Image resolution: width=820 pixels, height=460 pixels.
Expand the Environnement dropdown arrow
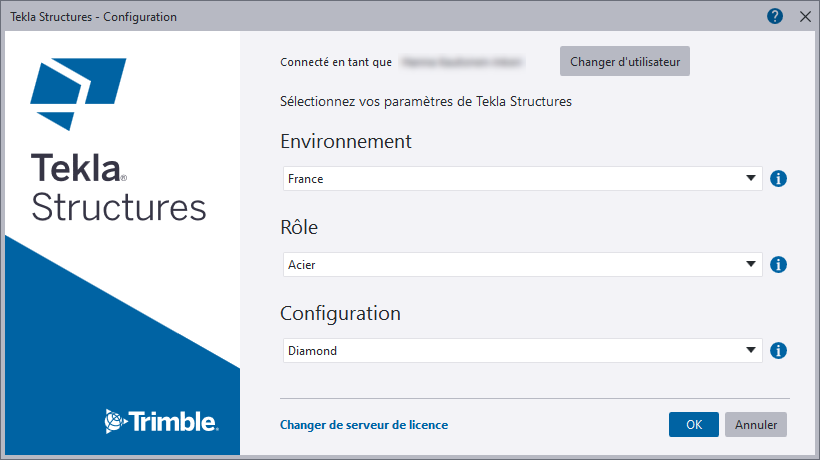(x=751, y=179)
